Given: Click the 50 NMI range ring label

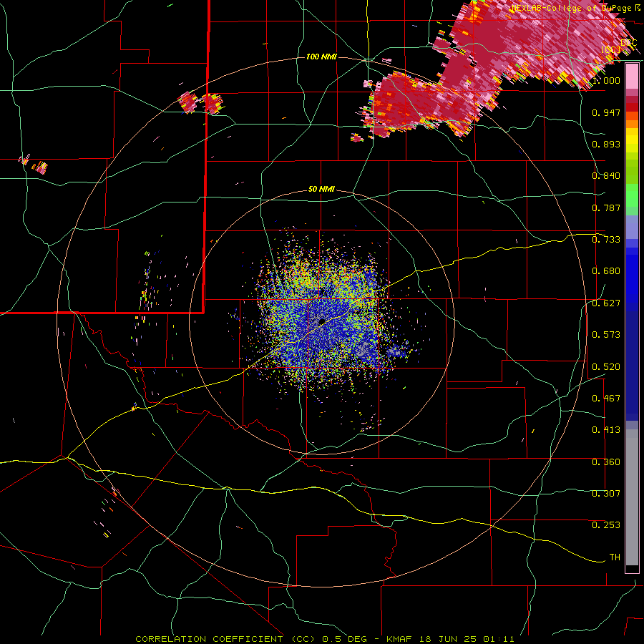Looking at the screenshot, I should tap(321, 190).
